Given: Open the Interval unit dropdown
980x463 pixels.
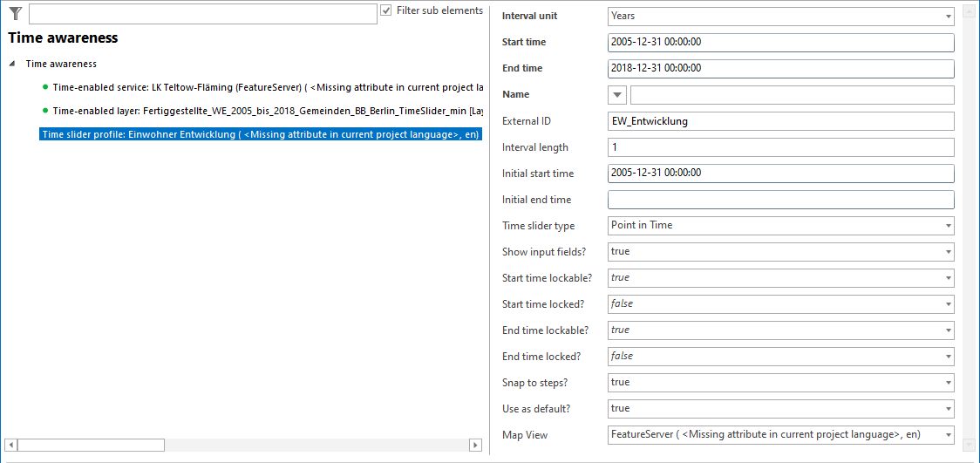Looking at the screenshot, I should (x=780, y=17).
